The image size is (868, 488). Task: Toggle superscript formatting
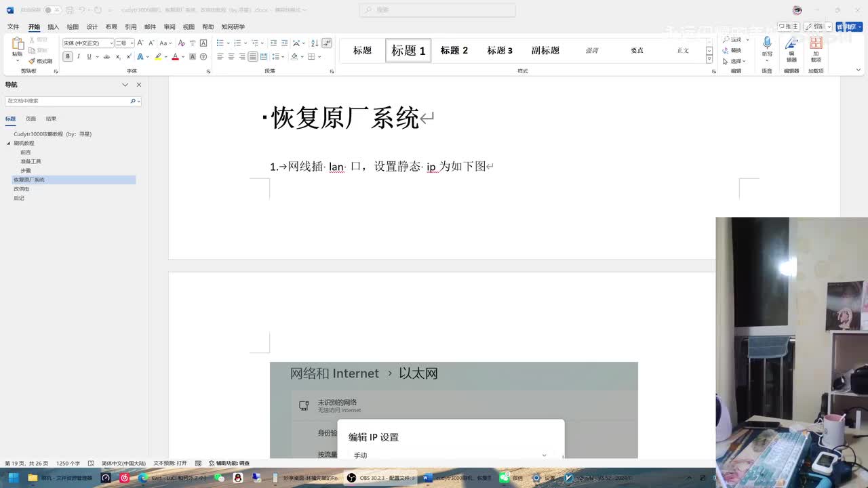(x=129, y=57)
